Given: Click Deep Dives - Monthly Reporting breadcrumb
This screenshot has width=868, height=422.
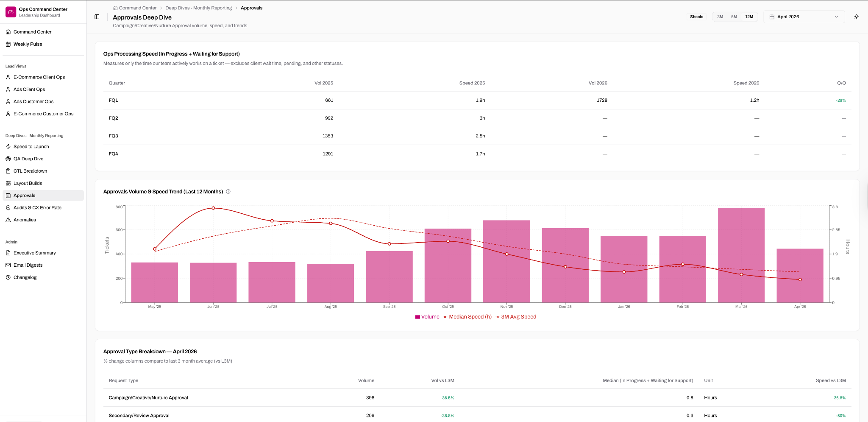Looking at the screenshot, I should click(199, 8).
